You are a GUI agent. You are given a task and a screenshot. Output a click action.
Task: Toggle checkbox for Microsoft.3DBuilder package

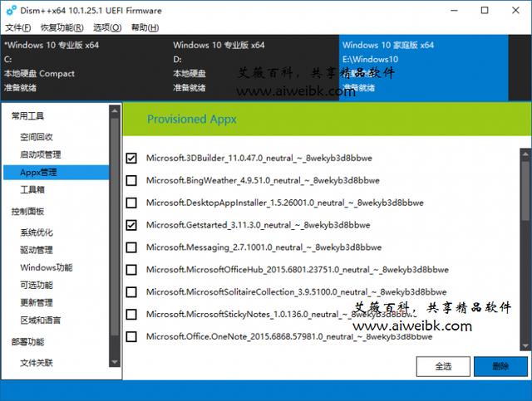131,158
